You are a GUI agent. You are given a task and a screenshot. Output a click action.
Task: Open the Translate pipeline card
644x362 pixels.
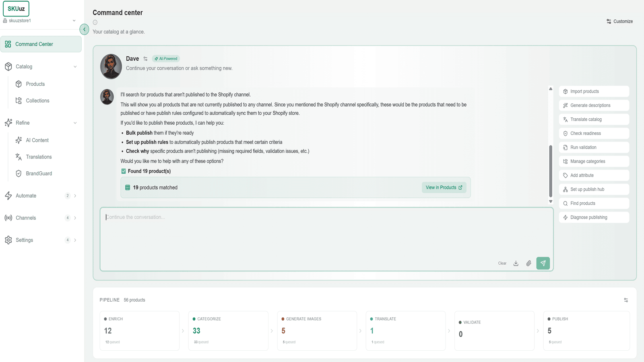[x=406, y=331]
